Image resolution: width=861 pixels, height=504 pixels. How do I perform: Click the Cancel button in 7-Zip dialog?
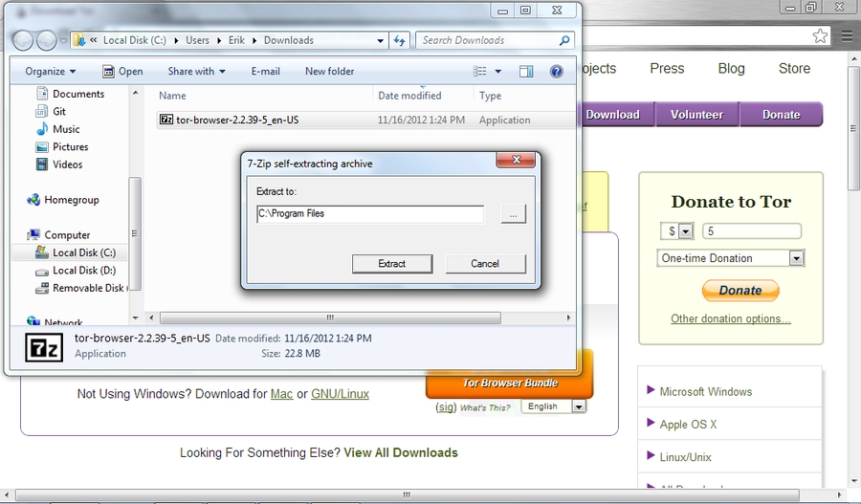click(x=485, y=264)
